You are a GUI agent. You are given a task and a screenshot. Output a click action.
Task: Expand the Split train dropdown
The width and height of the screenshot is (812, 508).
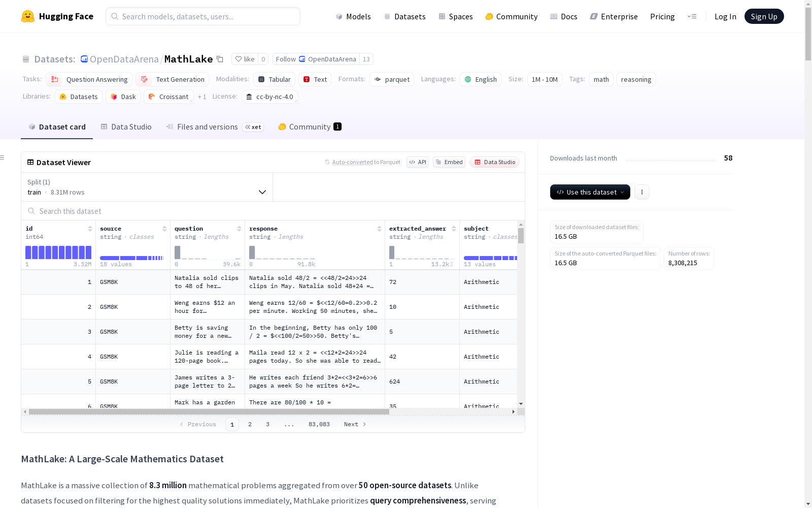[x=147, y=187]
